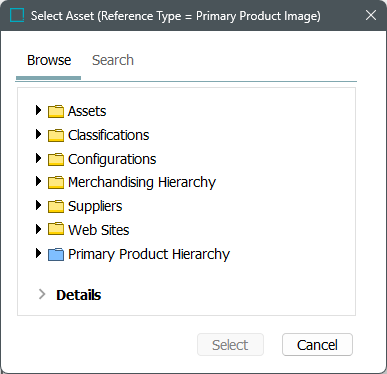This screenshot has height=374, width=387.
Task: Click the Configurations folder icon
Action: (x=56, y=159)
